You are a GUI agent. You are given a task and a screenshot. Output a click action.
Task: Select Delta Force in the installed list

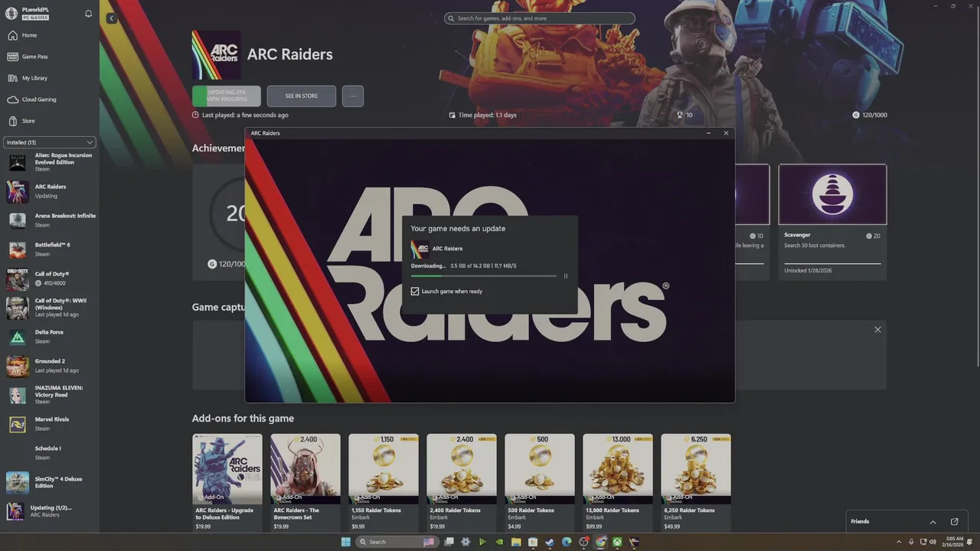[x=50, y=336]
